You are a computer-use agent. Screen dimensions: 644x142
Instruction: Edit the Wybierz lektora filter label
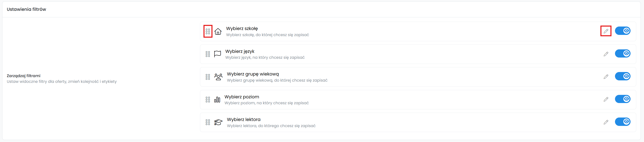tap(606, 122)
